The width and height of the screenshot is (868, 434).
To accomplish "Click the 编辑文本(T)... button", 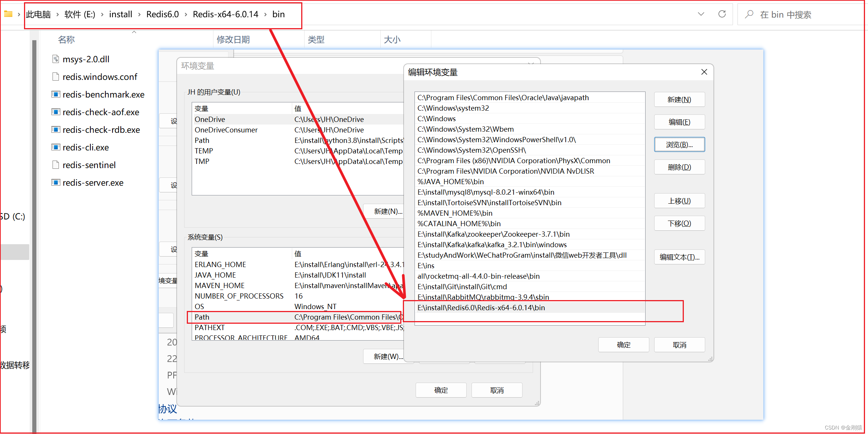I will [679, 257].
